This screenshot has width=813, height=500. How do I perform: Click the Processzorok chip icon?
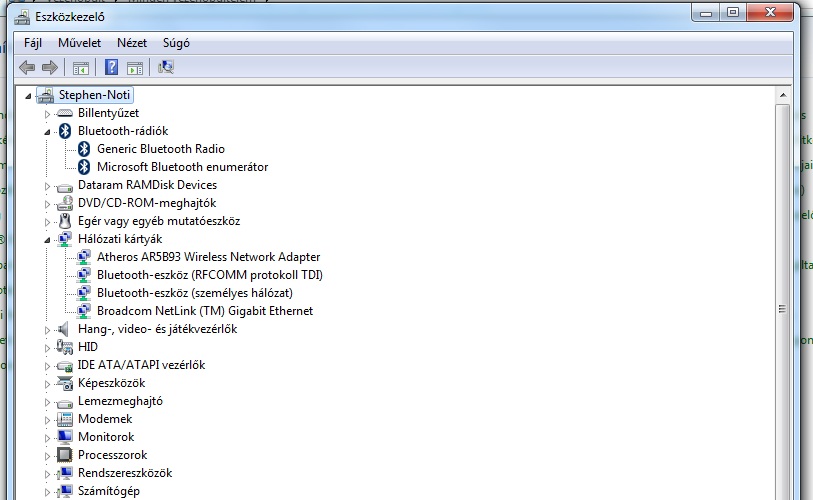coord(64,455)
